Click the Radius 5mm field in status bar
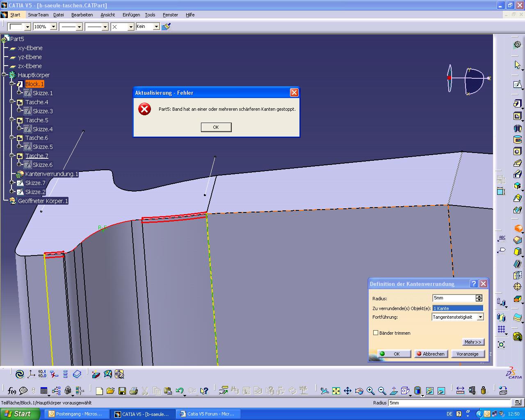This screenshot has height=420, width=525. [449, 403]
